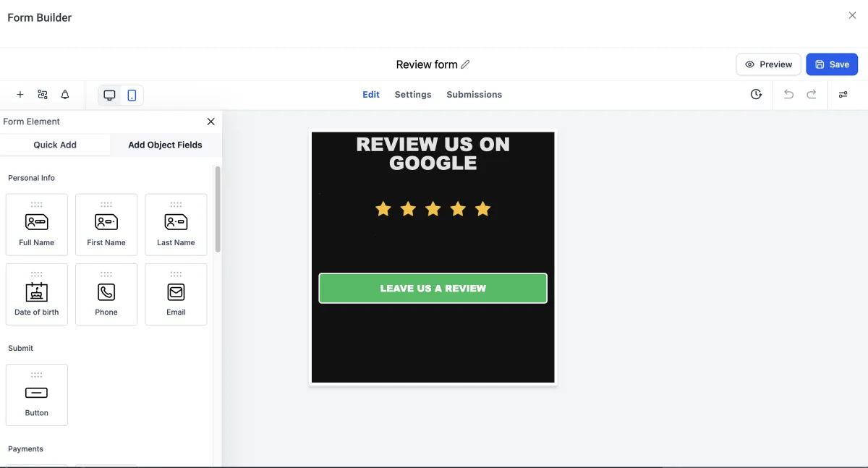The image size is (868, 468).
Task: Click the Submit section label
Action: (20, 348)
